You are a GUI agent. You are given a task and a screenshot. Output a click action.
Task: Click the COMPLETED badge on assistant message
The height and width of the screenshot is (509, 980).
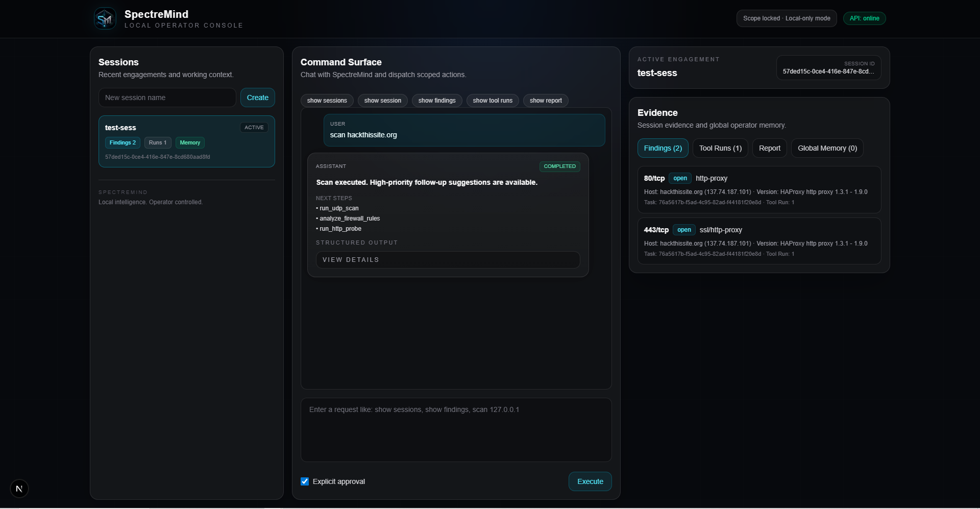(559, 166)
